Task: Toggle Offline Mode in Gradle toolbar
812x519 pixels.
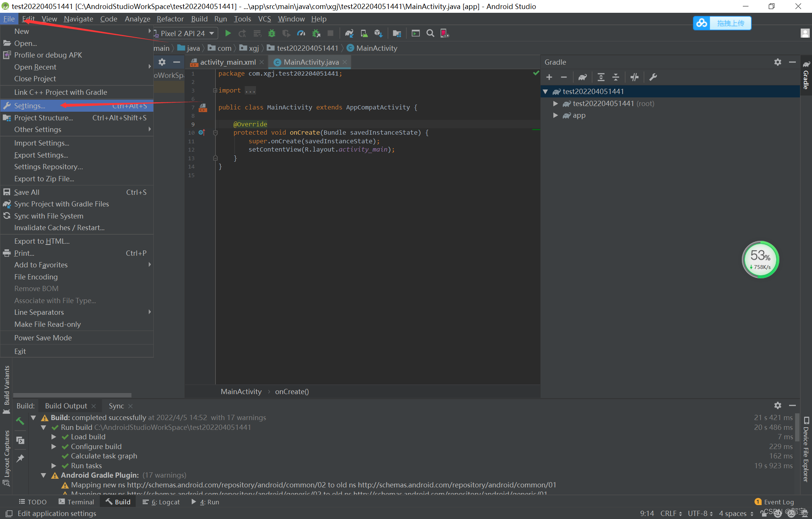Action: (635, 77)
